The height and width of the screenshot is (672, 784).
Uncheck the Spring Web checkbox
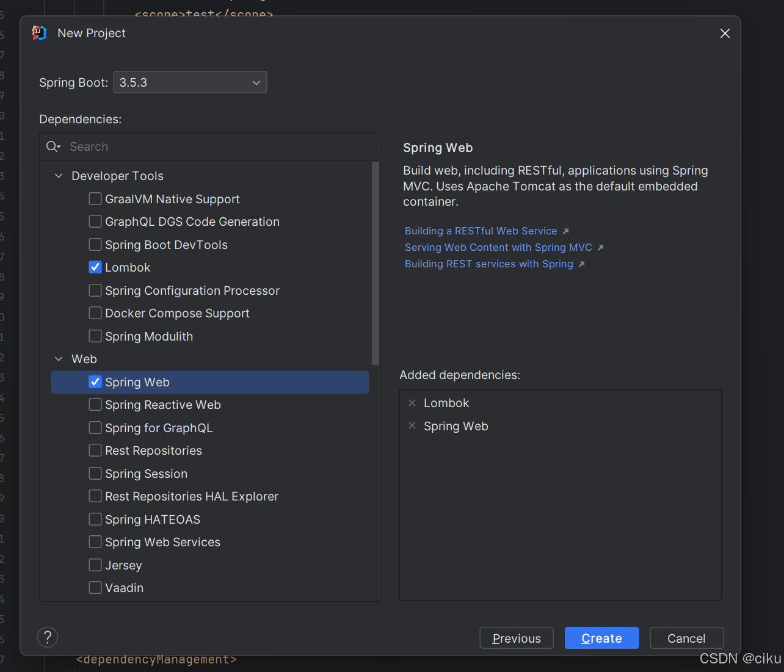pos(95,382)
